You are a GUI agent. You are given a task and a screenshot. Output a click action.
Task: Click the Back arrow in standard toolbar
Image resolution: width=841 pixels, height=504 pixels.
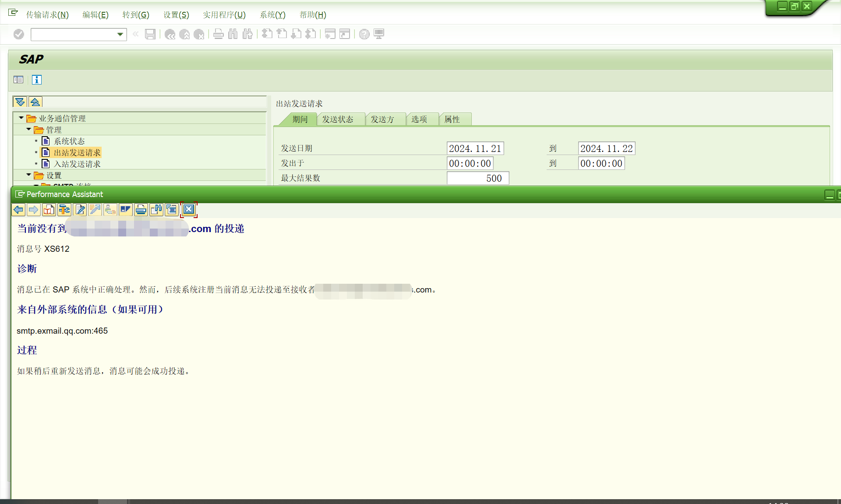170,34
